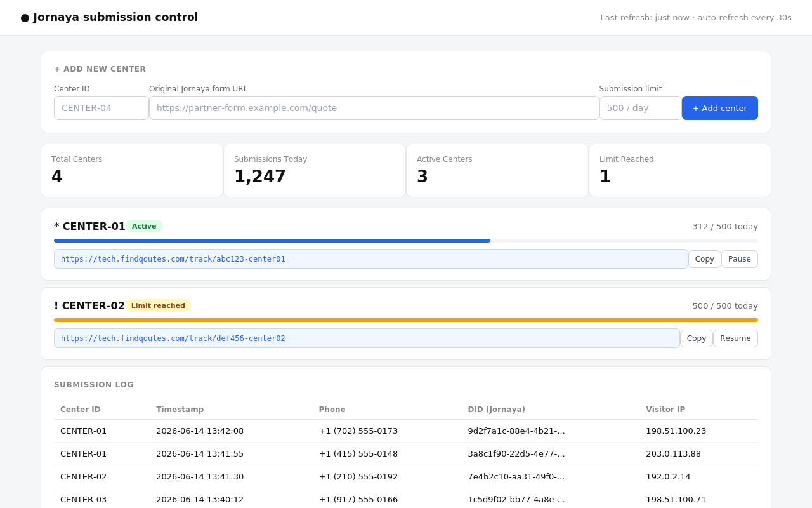Image resolution: width=812 pixels, height=508 pixels.
Task: Click the Last refresh status text
Action: click(696, 18)
